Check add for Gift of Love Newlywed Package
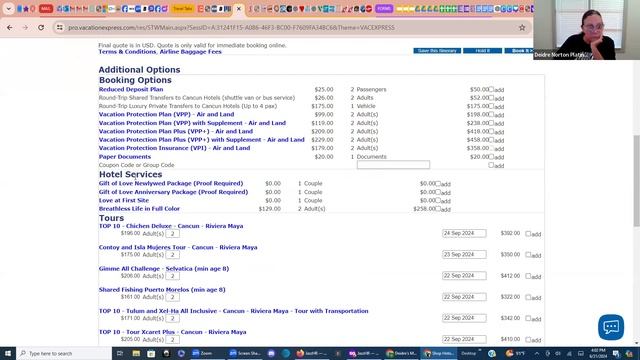The width and height of the screenshot is (640, 360). (438, 183)
